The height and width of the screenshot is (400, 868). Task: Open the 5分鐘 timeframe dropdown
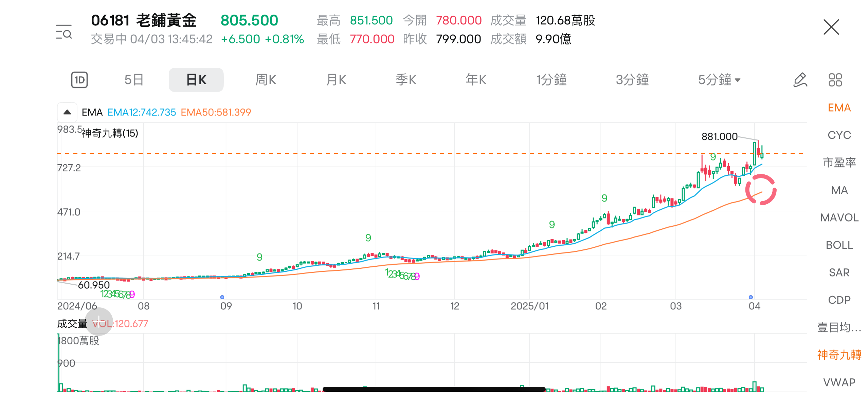719,79
